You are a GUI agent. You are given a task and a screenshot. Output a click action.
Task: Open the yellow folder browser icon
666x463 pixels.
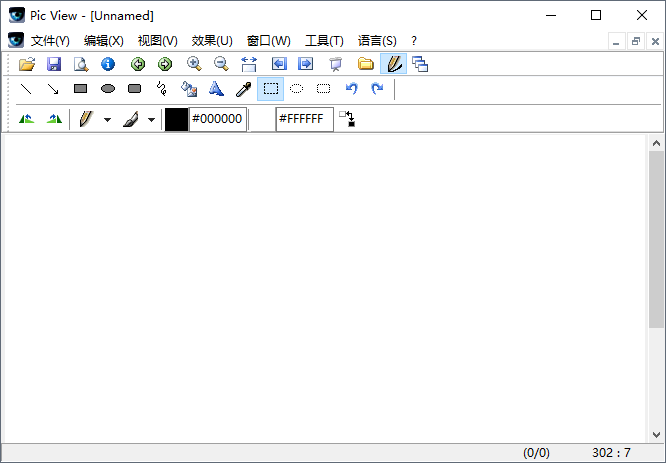[366, 64]
